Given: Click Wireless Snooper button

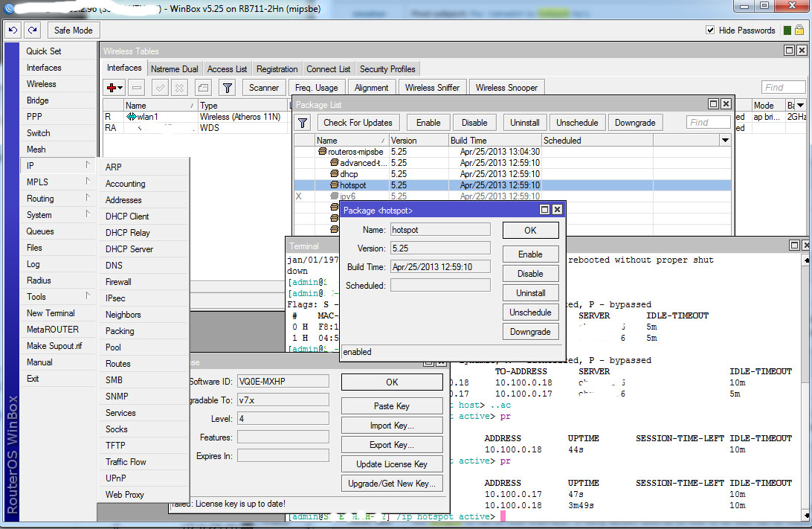Looking at the screenshot, I should (506, 88).
